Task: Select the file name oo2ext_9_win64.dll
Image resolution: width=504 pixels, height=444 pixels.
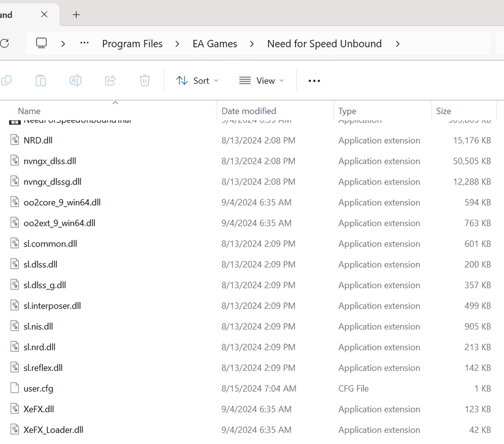Action: [60, 223]
